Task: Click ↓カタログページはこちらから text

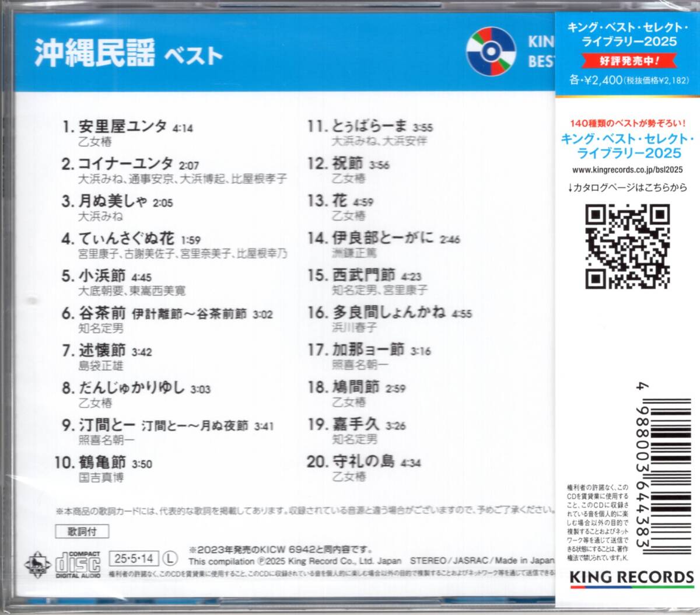Action: tap(626, 188)
